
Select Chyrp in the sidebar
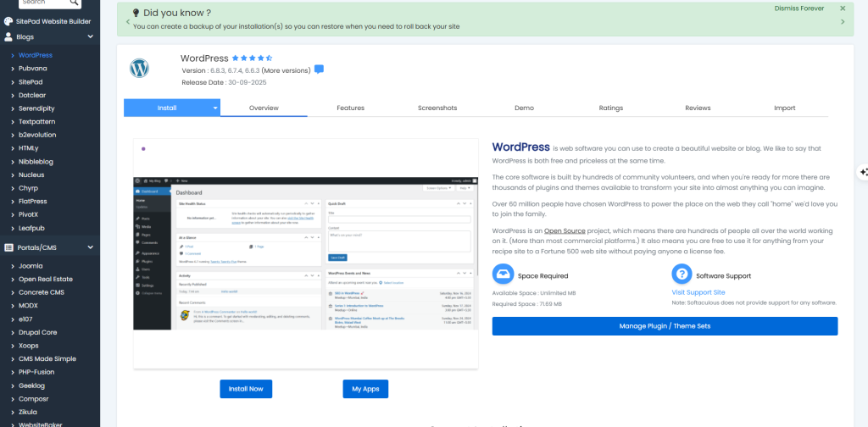click(28, 188)
